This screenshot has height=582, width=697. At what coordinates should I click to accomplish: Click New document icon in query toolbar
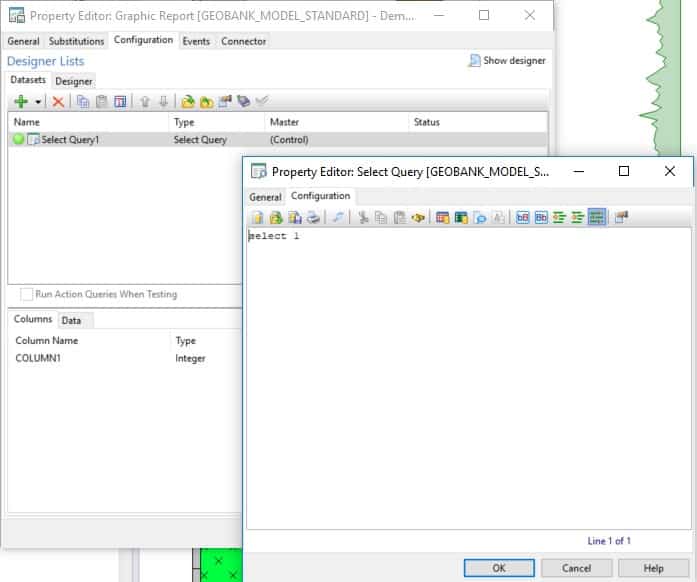point(257,217)
